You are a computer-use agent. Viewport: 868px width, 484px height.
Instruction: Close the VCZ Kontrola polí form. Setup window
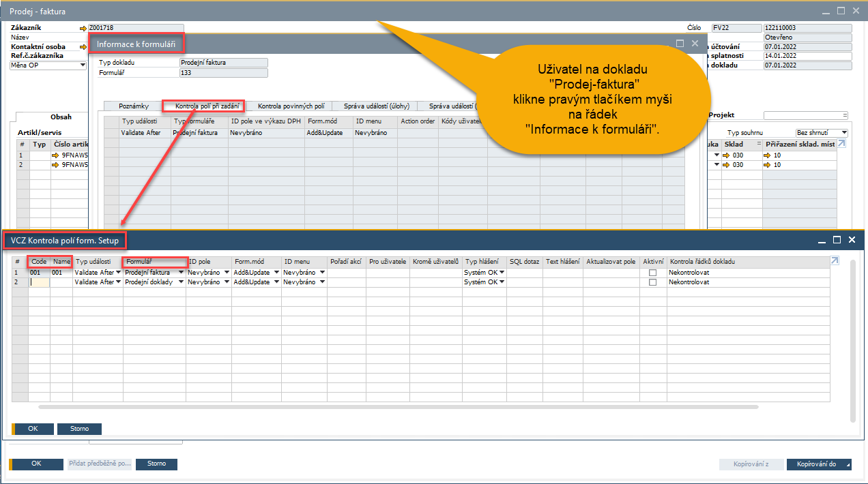(x=852, y=240)
